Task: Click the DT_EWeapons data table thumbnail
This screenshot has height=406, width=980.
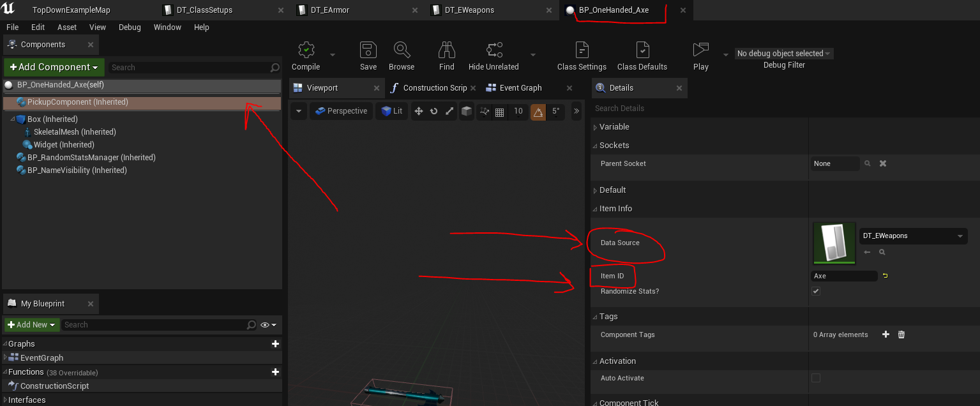Action: [x=834, y=243]
